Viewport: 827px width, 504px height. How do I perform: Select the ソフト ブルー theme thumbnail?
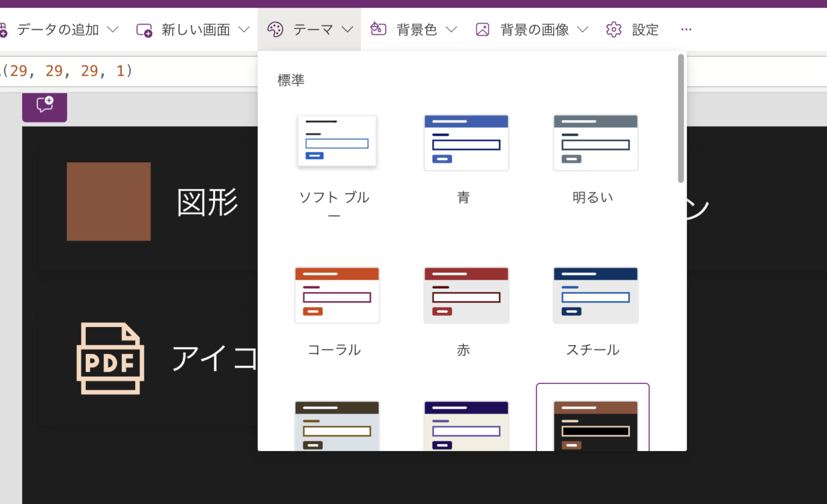click(x=337, y=142)
